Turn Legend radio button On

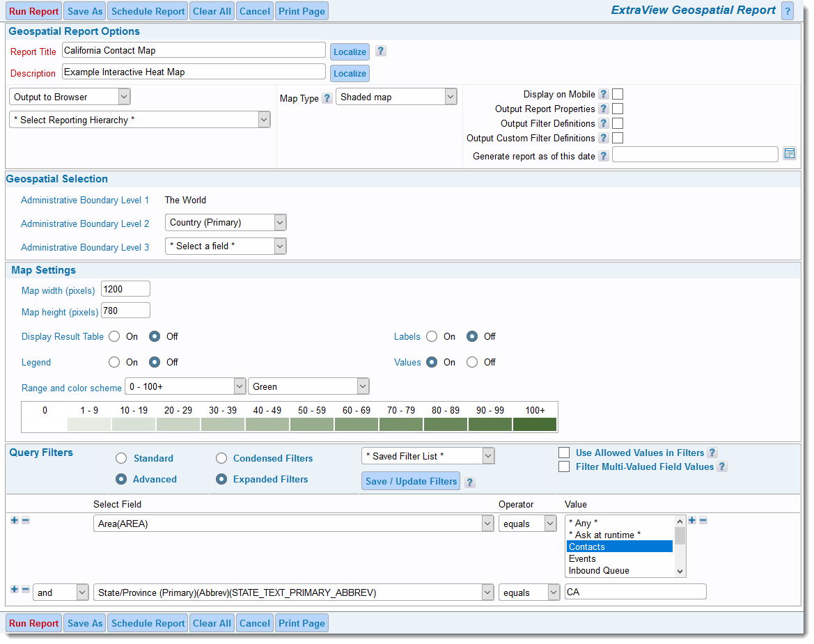tap(114, 362)
